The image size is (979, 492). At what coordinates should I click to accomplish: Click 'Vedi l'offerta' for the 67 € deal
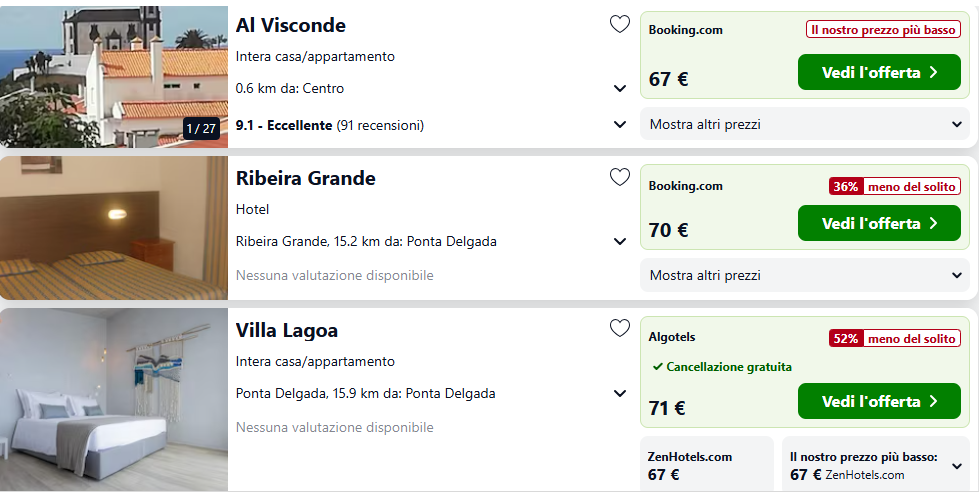[879, 72]
